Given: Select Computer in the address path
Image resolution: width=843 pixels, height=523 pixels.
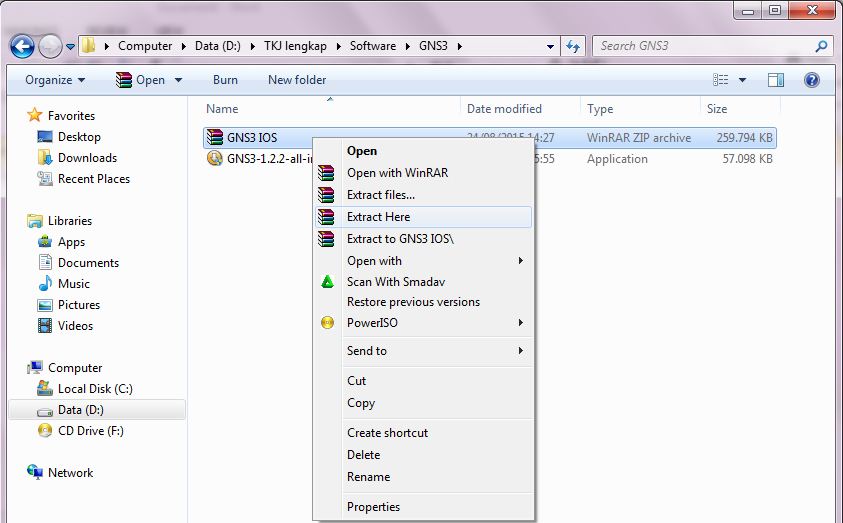Looking at the screenshot, I should (145, 46).
